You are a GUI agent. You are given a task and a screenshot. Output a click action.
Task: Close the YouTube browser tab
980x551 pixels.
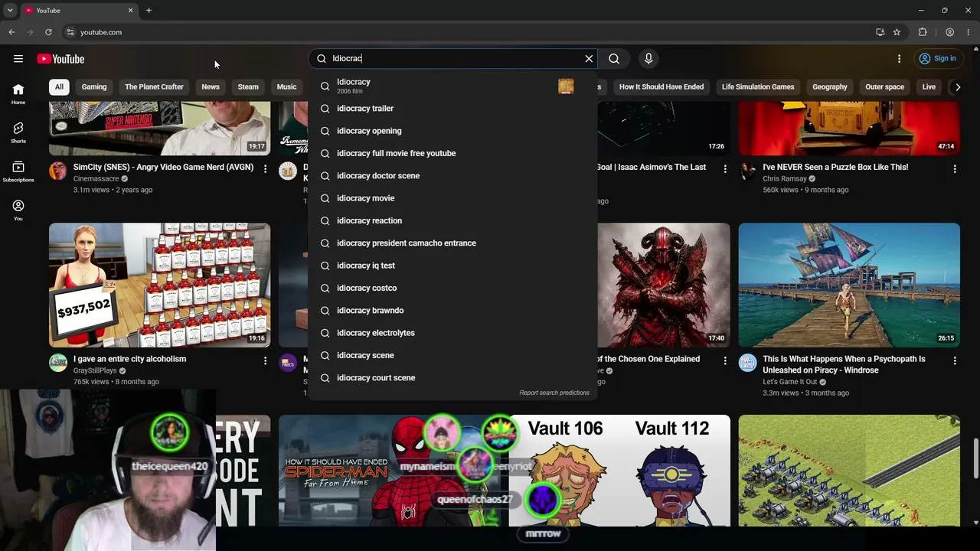[x=130, y=11]
